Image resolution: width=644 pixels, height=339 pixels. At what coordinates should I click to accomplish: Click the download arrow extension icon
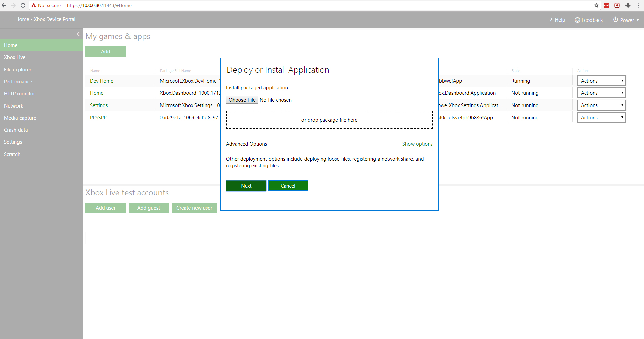[628, 5]
